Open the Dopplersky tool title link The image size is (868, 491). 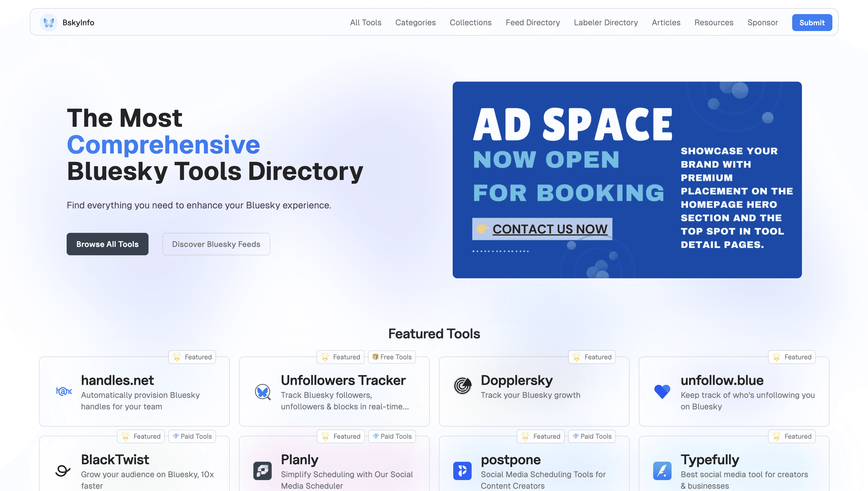tap(516, 380)
